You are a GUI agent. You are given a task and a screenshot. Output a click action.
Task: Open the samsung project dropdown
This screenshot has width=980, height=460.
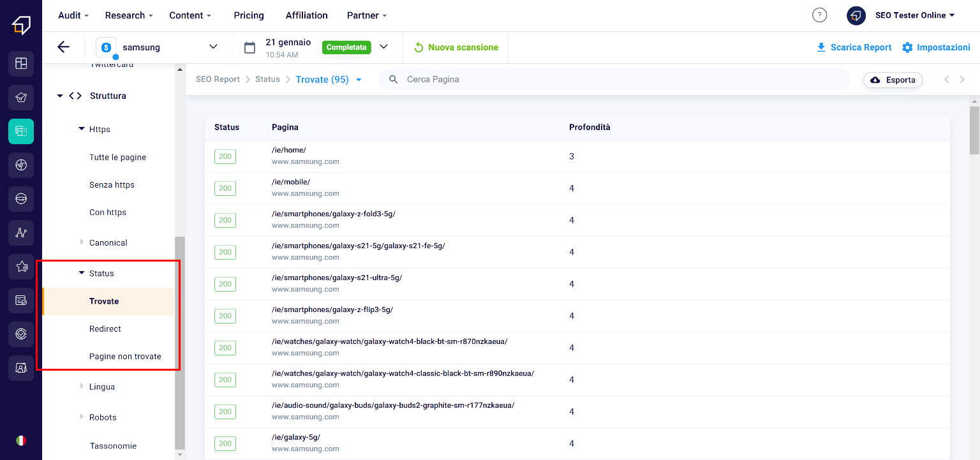click(213, 47)
